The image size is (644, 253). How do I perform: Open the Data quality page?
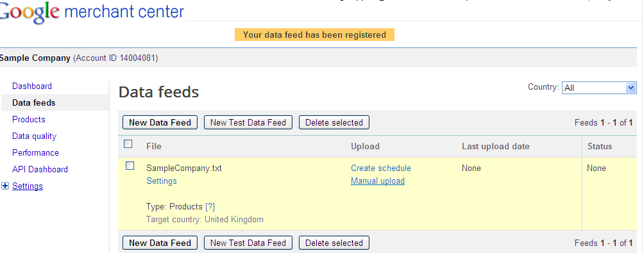click(x=34, y=136)
